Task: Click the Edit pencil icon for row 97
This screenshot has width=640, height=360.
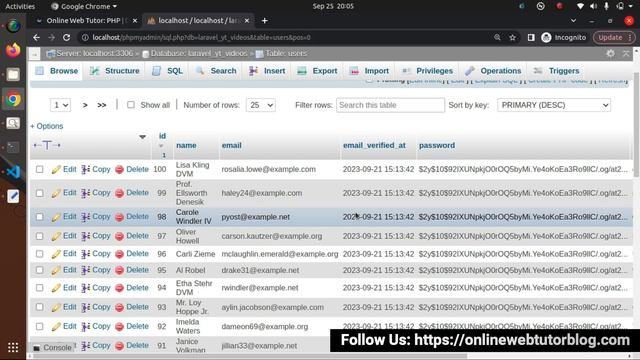Action: 56,236
